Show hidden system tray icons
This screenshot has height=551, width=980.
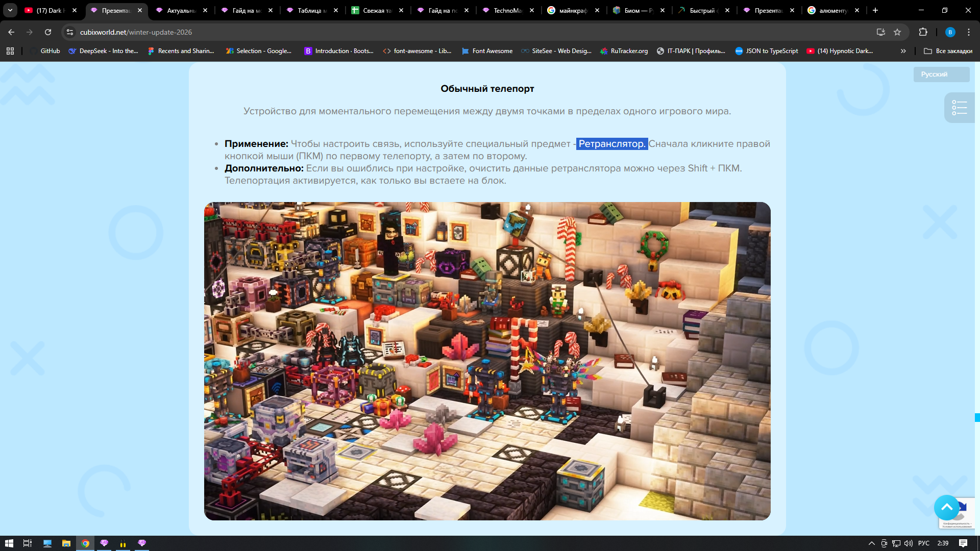[x=871, y=543]
